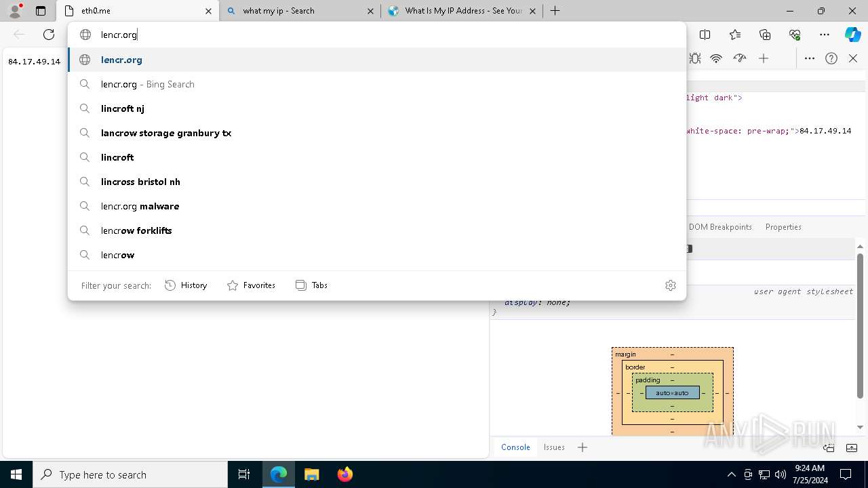Add more tools in DevTools toolbar
Image resolution: width=868 pixels, height=488 pixels.
[764, 58]
